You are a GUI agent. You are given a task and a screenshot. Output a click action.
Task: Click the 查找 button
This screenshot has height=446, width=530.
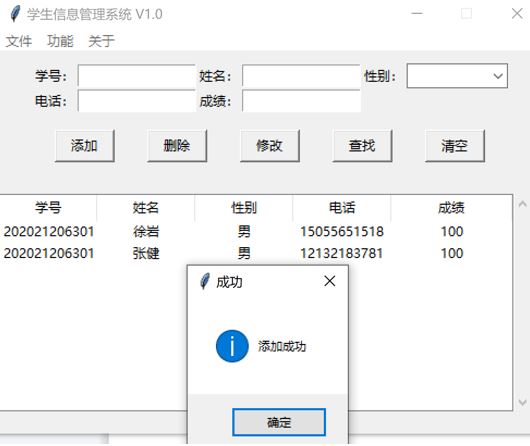(362, 146)
